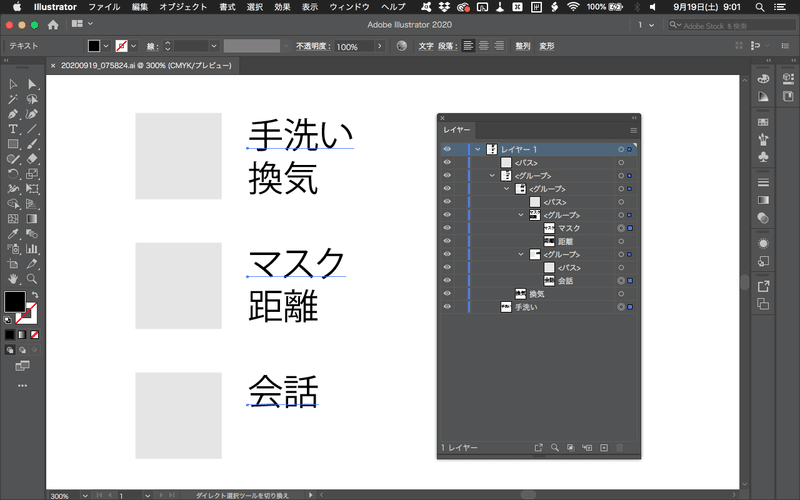The image size is (800, 500).
Task: Select the Magic Wand tool
Action: pos(13,99)
